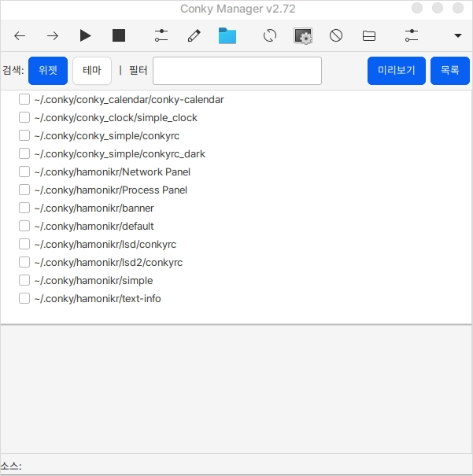The width and height of the screenshot is (473, 476).
Task: Click the previous widget left arrow icon
Action: point(20,35)
